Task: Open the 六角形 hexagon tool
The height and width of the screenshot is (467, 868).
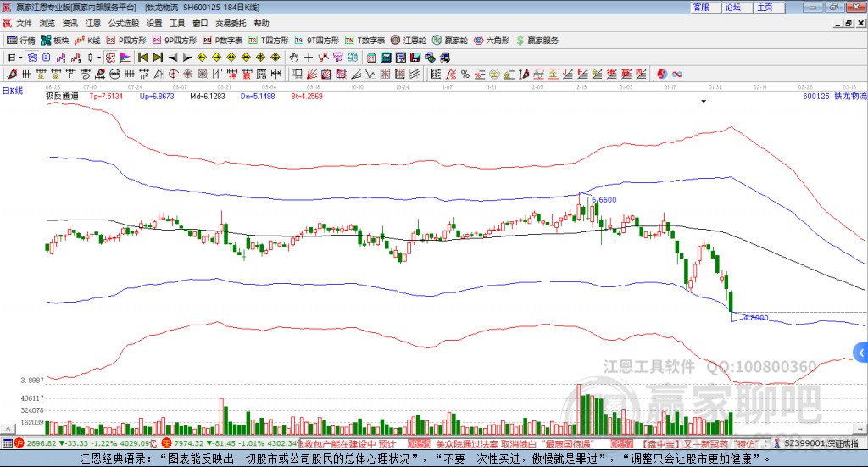Action: [492, 40]
